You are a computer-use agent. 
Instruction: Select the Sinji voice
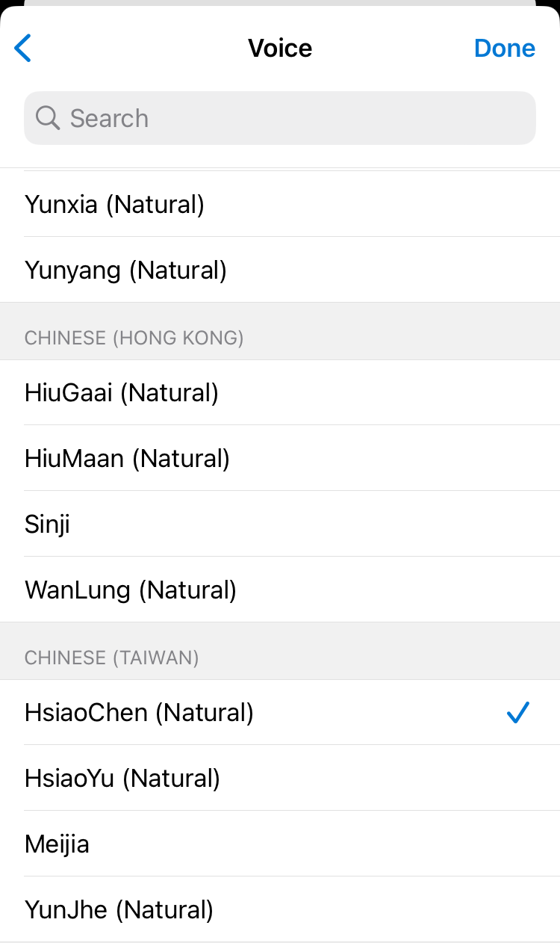47,524
